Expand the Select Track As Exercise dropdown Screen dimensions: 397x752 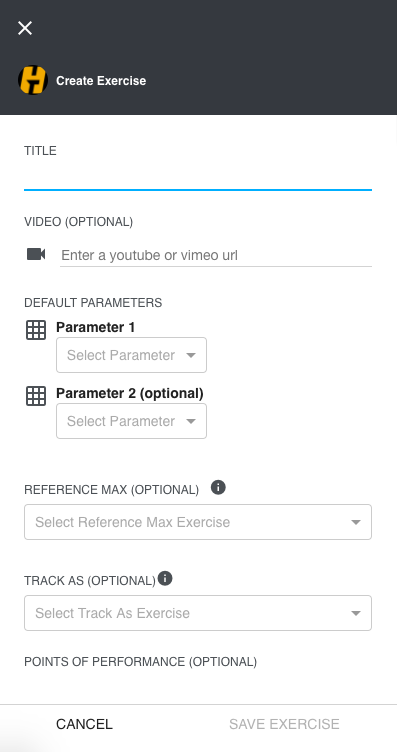(198, 613)
